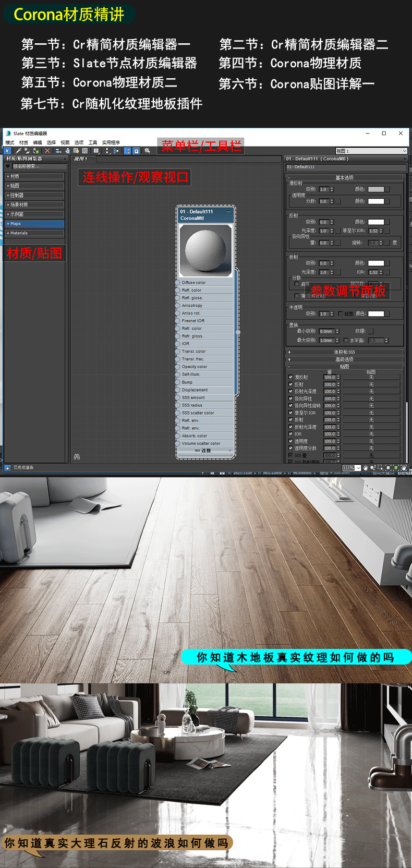The width and height of the screenshot is (412, 868).
Task: Click the find nodes binoculars toolbar icon
Action: coord(147,151)
